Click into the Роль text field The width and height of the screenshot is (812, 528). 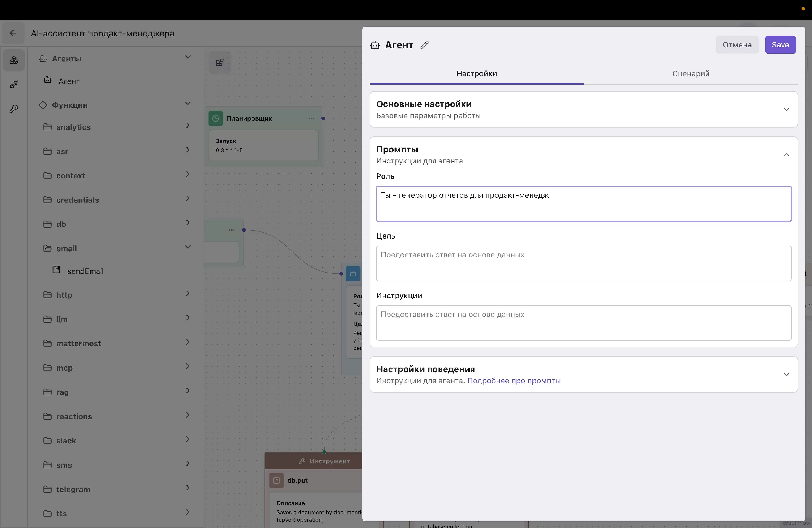tap(583, 204)
